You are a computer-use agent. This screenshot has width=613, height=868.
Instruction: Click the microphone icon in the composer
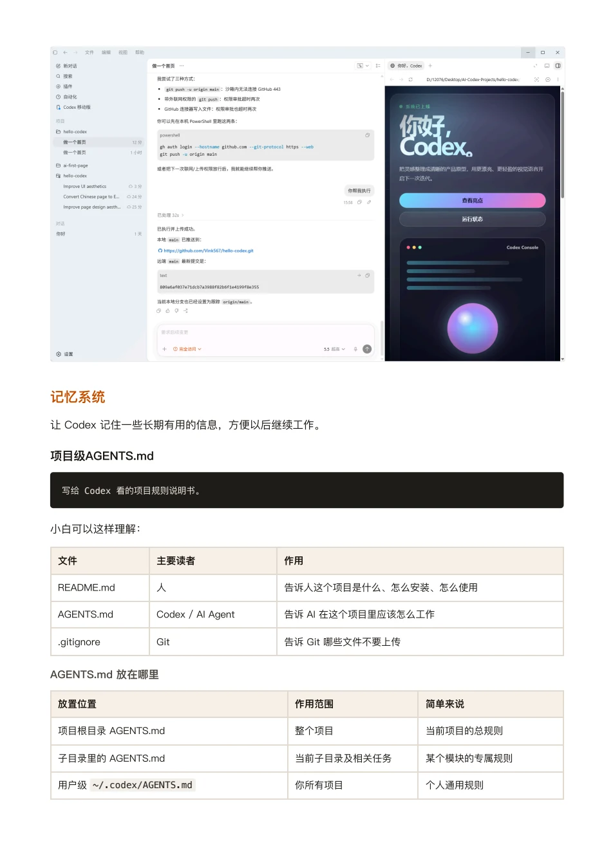click(x=355, y=349)
